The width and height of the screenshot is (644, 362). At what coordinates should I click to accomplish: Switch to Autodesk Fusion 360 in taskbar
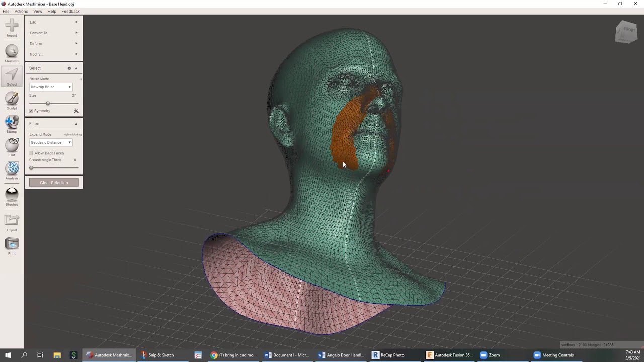pyautogui.click(x=450, y=355)
